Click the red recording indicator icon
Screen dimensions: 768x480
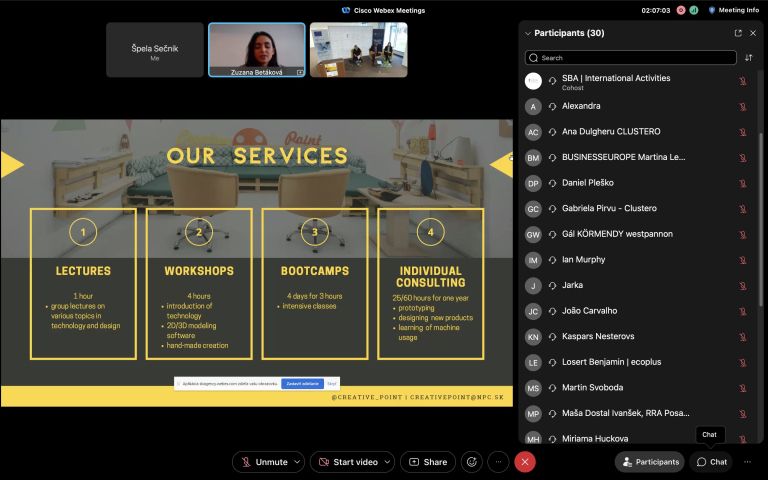click(681, 10)
